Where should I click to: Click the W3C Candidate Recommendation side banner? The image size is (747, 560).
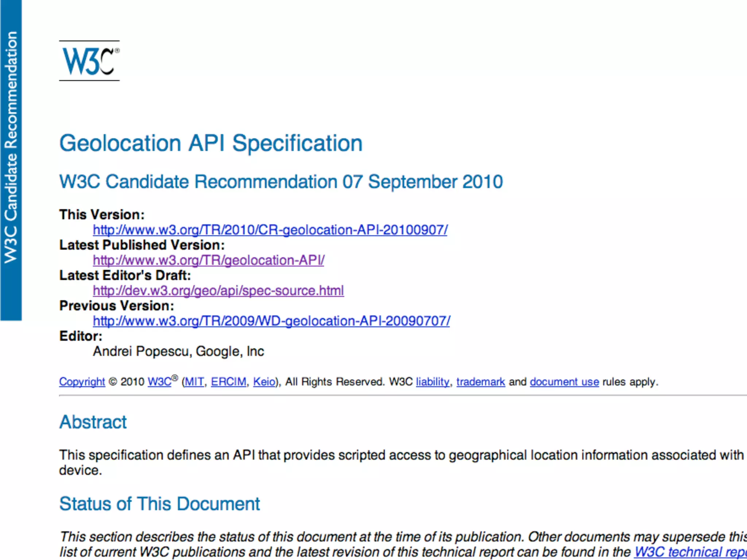tap(11, 146)
